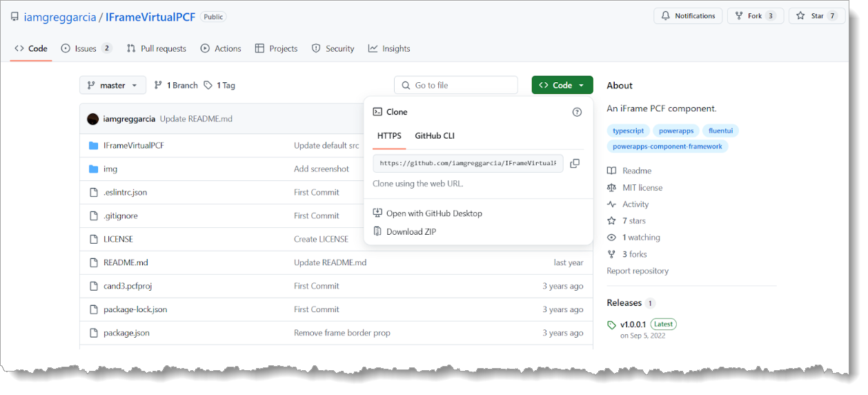This screenshot has height=395, width=868.
Task: Click the Fork button
Action: click(x=756, y=16)
